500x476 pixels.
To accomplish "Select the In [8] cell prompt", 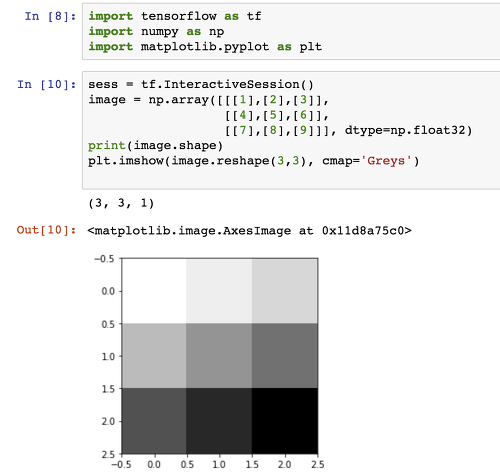I will (50, 16).
